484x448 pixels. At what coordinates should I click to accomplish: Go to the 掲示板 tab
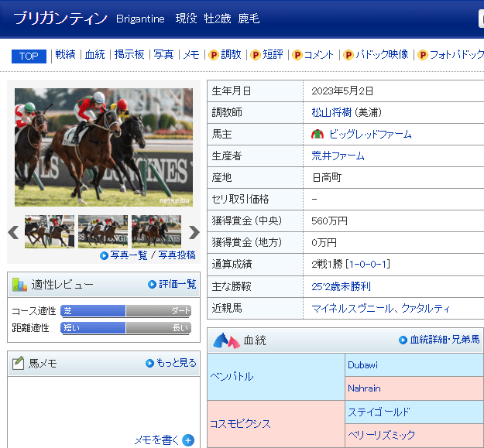tap(129, 55)
